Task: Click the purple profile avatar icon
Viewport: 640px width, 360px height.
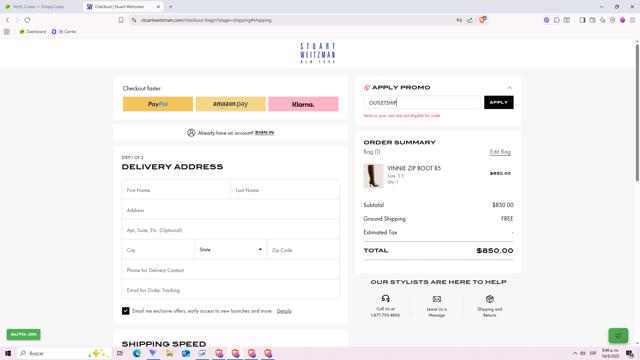Action: coord(622,20)
